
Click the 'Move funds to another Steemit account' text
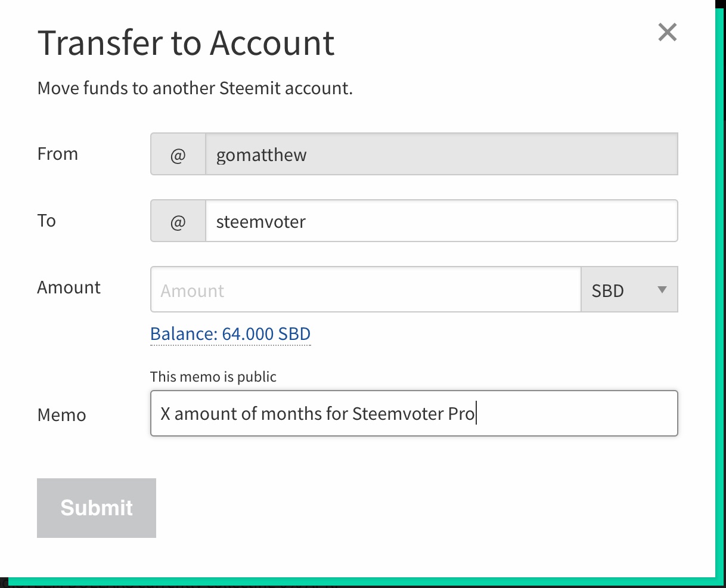[x=195, y=88]
